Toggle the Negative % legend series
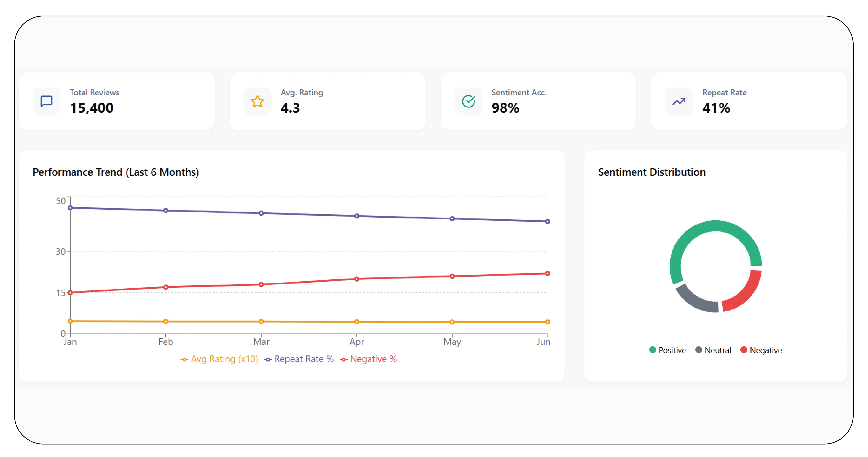The width and height of the screenshot is (868, 457). tap(368, 359)
